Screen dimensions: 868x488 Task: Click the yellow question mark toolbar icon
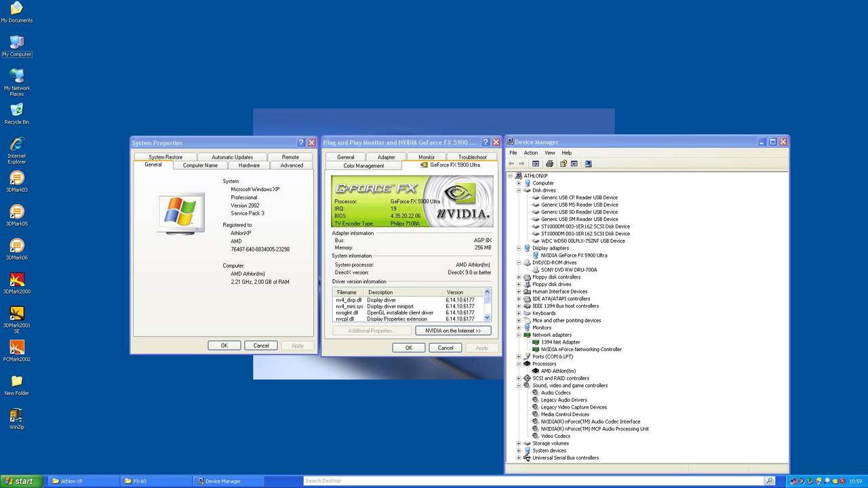564,163
